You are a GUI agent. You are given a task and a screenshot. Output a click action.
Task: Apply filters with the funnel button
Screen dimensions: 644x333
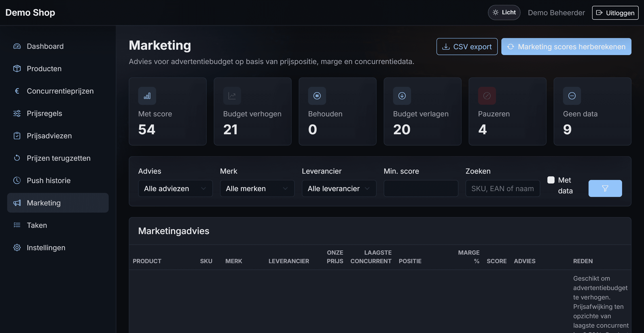[x=605, y=188]
